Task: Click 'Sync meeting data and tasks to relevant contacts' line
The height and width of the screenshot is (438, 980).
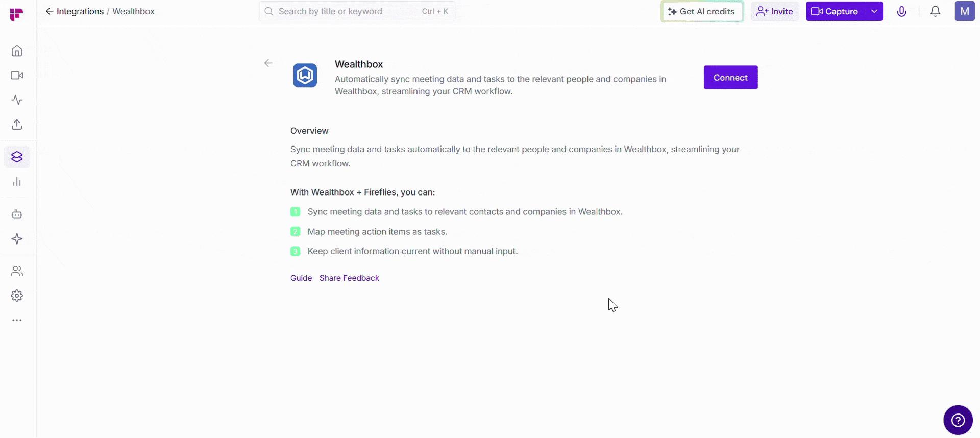Action: (x=465, y=212)
